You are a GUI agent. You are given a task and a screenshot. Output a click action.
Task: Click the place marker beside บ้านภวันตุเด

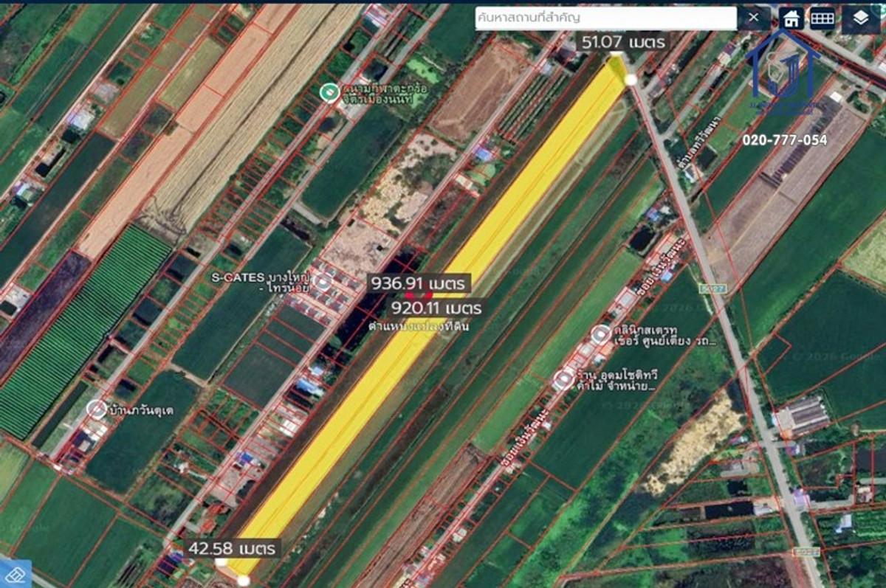point(96,409)
